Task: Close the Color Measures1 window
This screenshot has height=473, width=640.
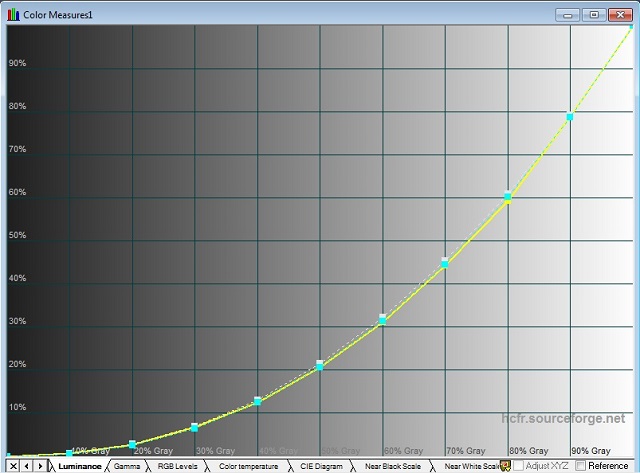Action: [620, 15]
